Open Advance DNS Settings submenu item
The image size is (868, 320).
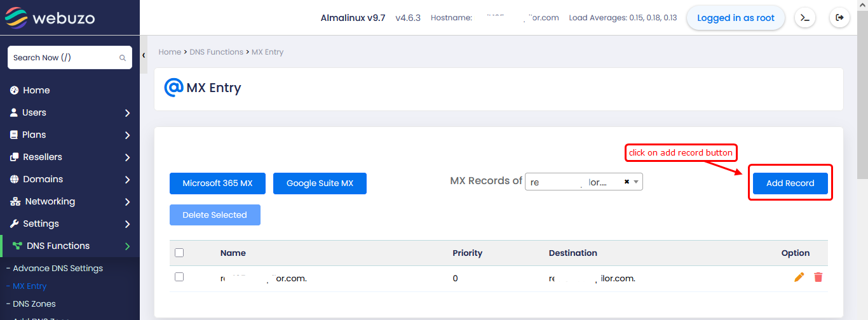click(x=58, y=268)
